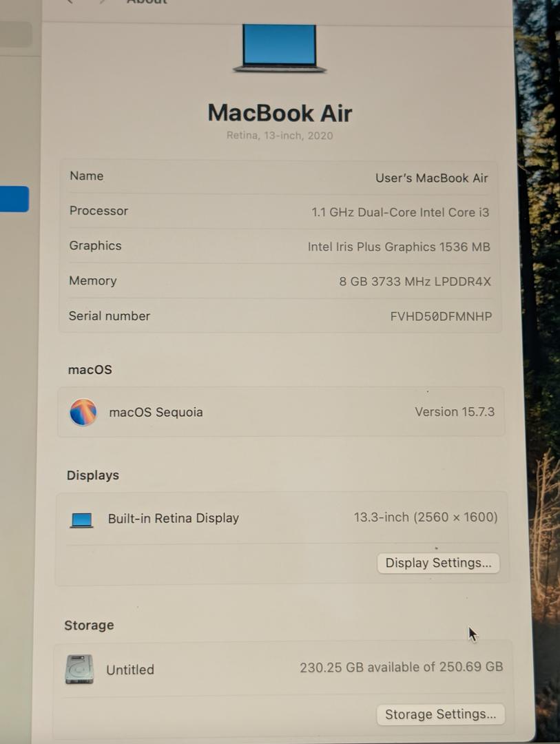Click the 230.25 GB available storage text
The height and width of the screenshot is (744, 560).
tap(401, 667)
